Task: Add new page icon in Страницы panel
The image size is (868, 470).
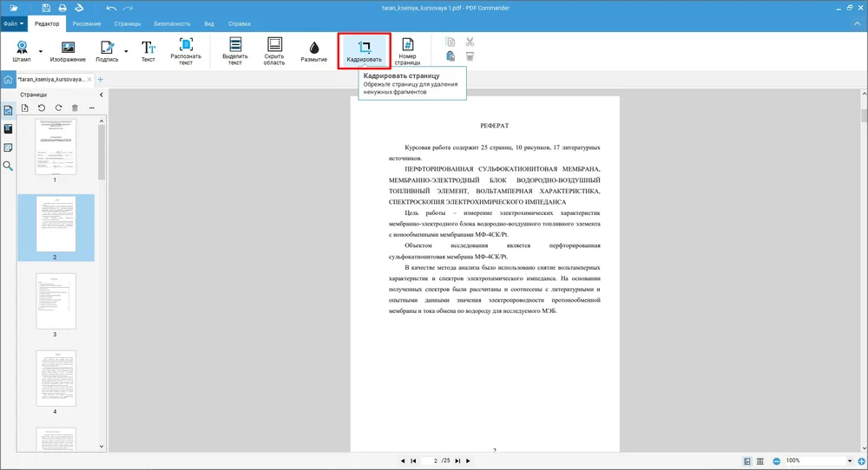Action: click(25, 108)
